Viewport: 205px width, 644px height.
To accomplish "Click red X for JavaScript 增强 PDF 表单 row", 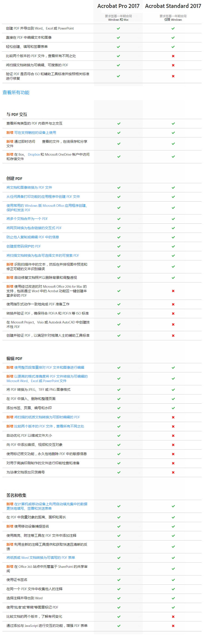I will [x=173, y=626].
